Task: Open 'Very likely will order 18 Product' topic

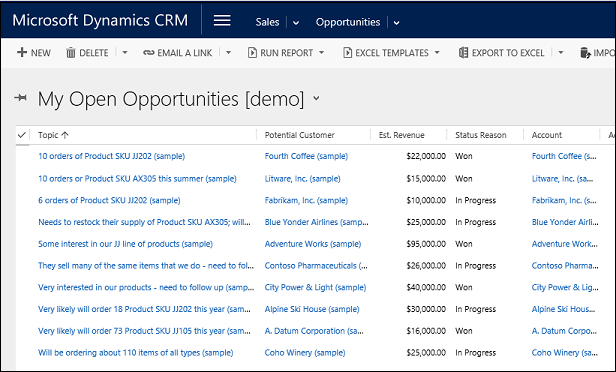Action: pyautogui.click(x=144, y=309)
